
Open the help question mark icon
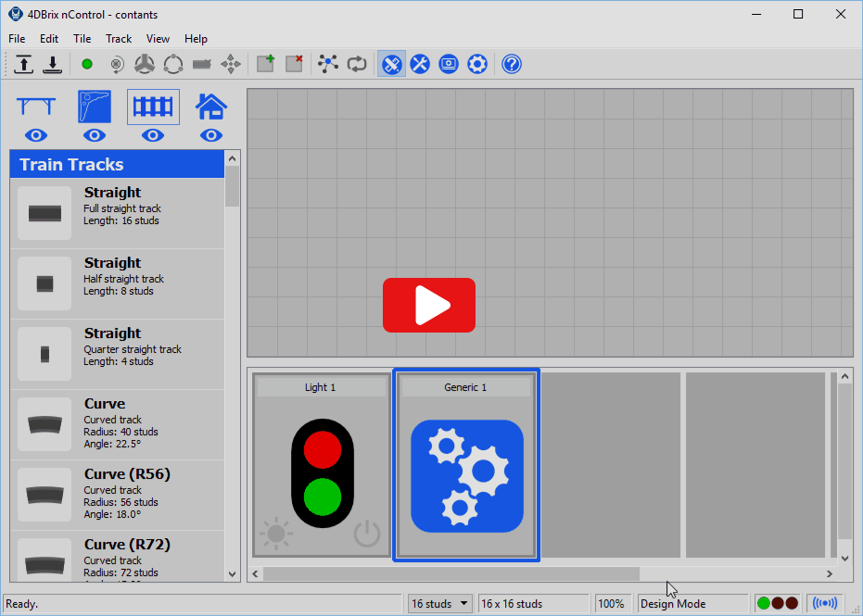tap(512, 64)
